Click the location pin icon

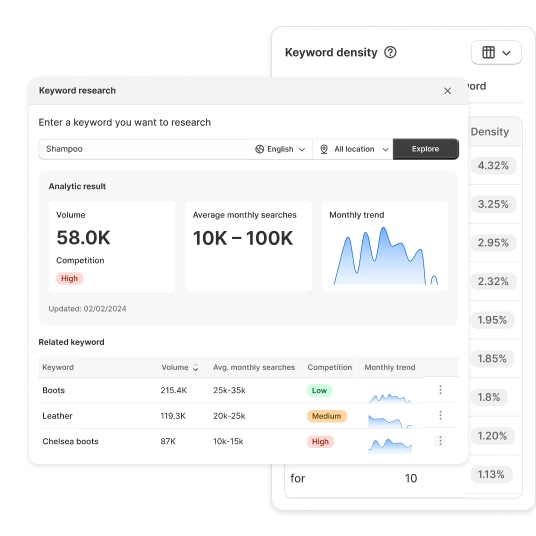point(324,149)
